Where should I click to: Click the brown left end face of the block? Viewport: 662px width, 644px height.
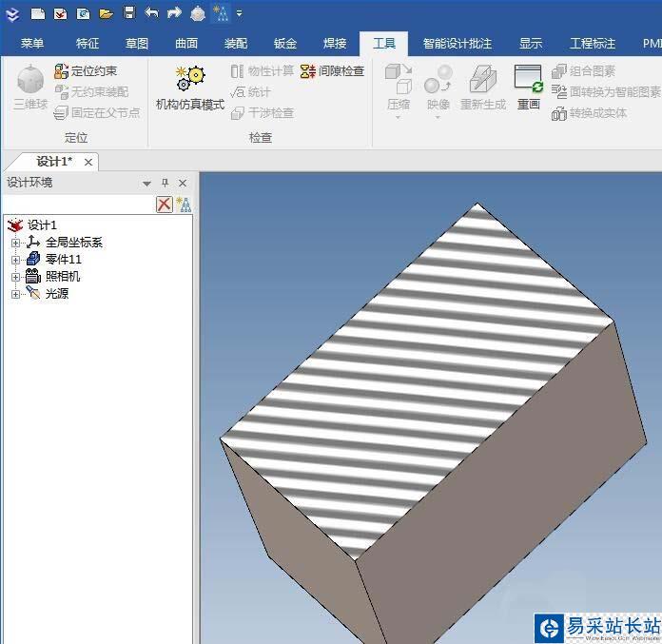pos(304,545)
